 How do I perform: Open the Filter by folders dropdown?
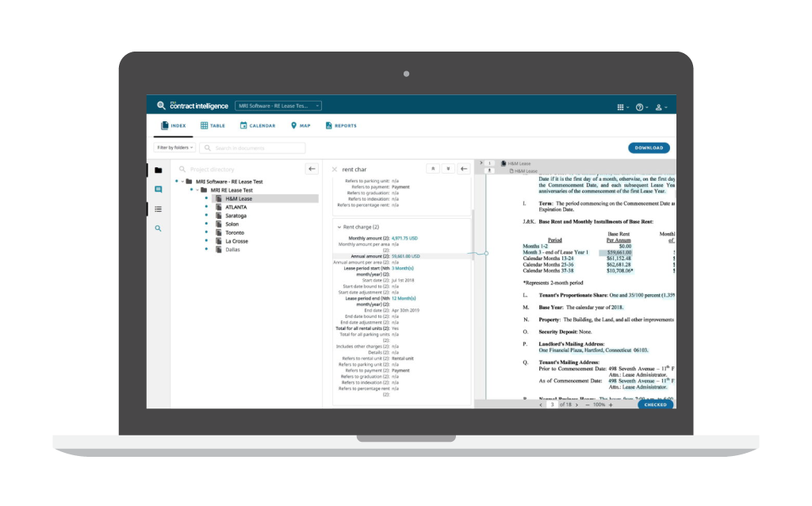(x=174, y=148)
